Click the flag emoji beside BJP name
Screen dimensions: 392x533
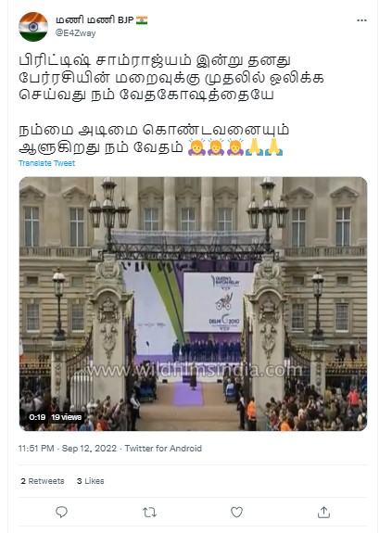[x=142, y=20]
